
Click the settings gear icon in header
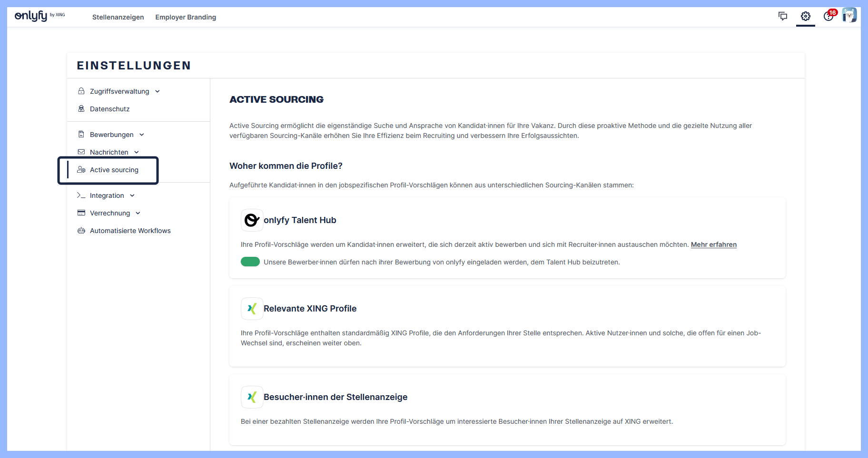806,16
